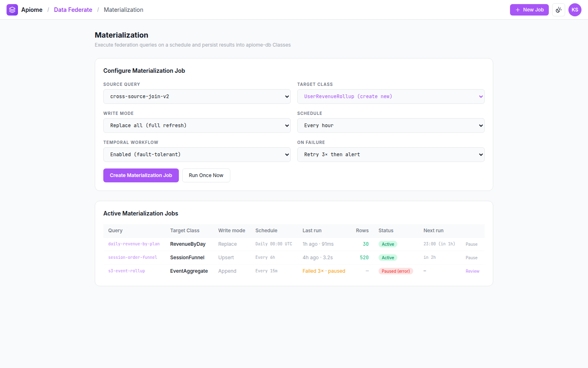
Task: Click the Apiome logo icon
Action: [x=12, y=10]
